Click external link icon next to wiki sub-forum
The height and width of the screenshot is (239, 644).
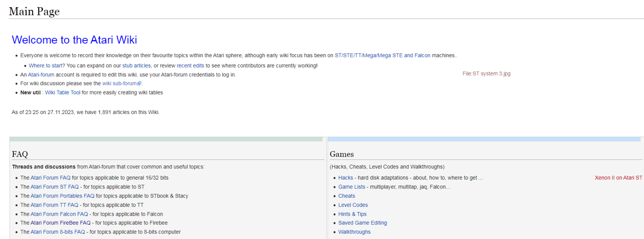(139, 84)
